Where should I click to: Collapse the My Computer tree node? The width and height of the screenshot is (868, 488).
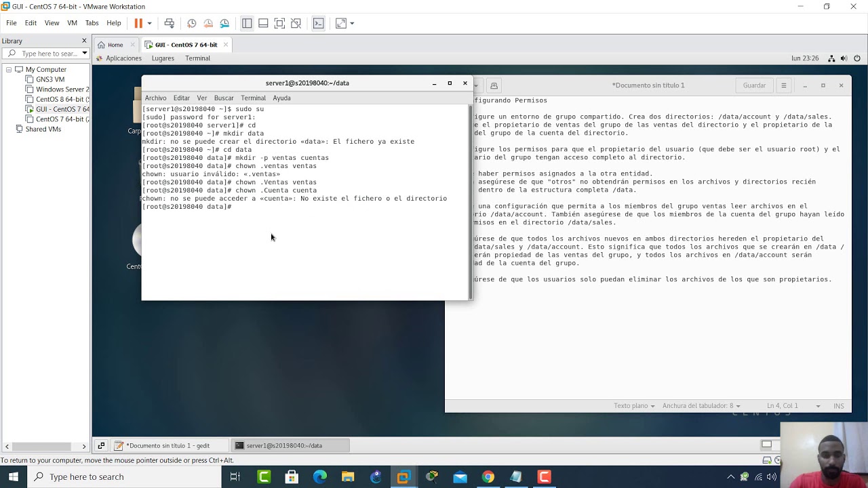[9, 69]
